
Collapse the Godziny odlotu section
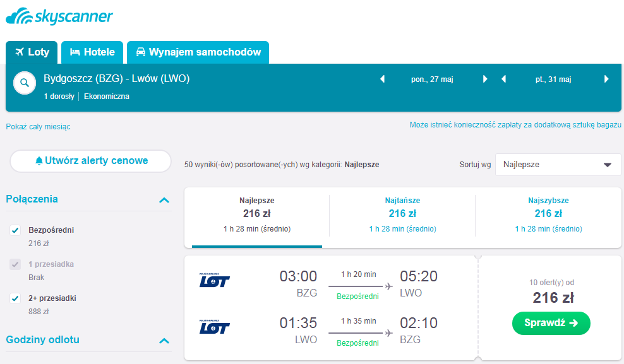pos(164,341)
